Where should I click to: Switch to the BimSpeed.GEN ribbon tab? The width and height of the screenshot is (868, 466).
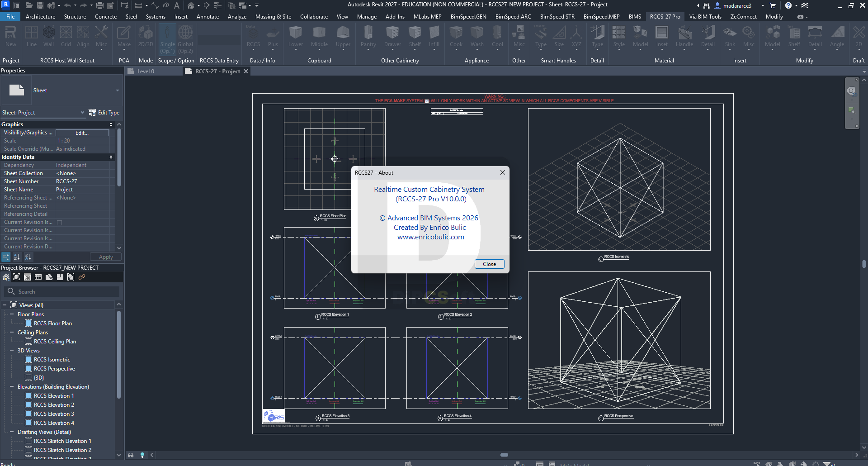(x=468, y=17)
